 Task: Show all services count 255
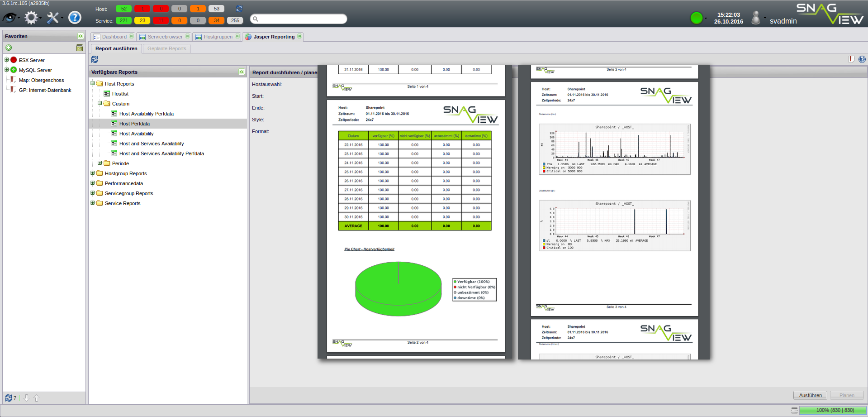click(x=235, y=20)
